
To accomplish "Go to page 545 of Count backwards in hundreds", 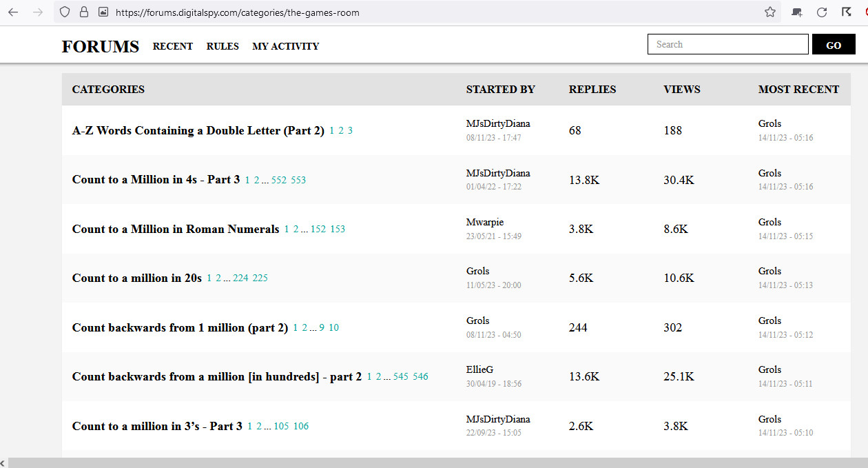I will 401,377.
